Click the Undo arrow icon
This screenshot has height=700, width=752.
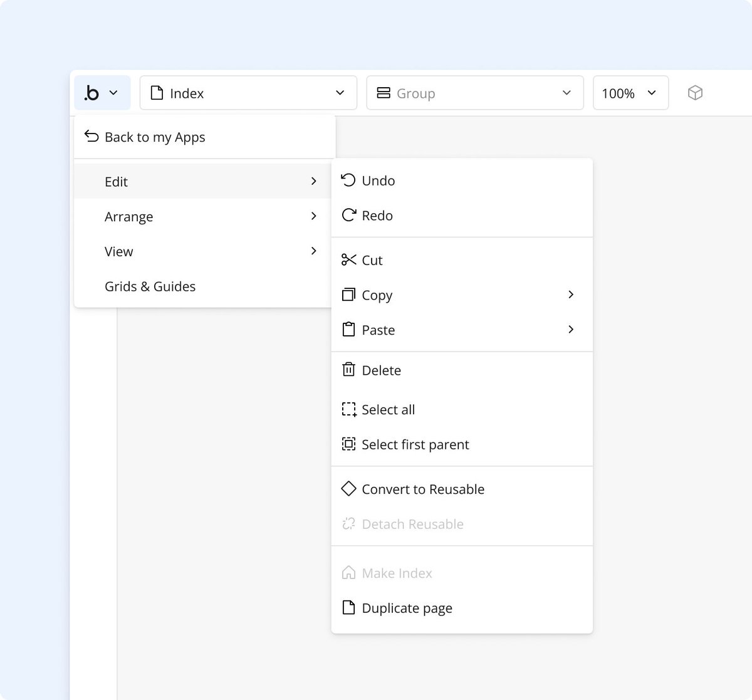(348, 180)
